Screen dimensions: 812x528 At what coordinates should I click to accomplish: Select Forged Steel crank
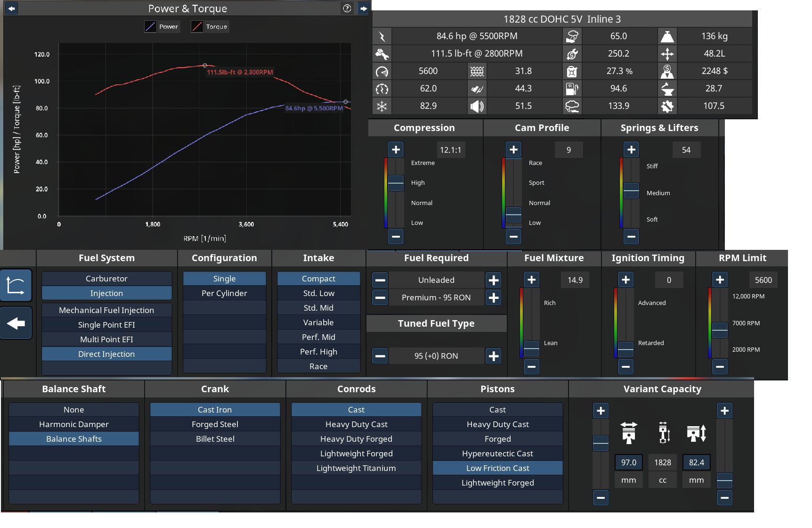pos(215,424)
